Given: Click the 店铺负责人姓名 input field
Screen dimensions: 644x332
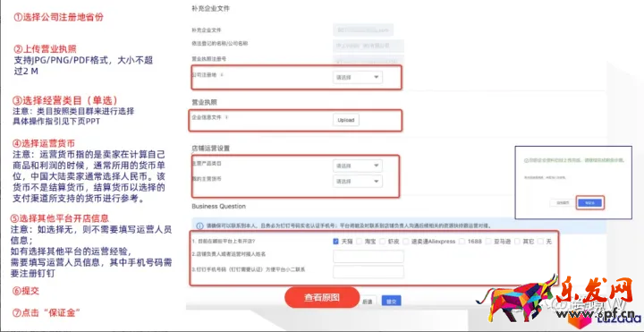Looking at the screenshot, I should pyautogui.click(x=369, y=257).
